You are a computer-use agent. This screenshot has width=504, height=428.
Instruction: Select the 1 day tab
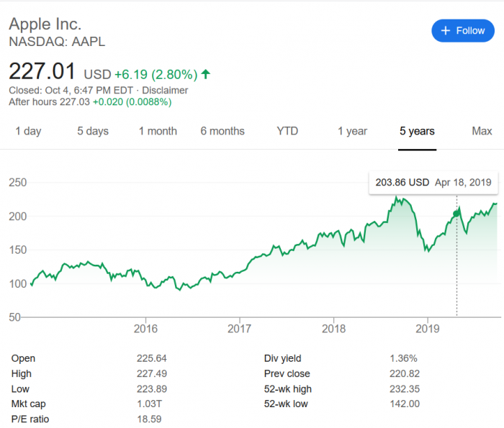coord(28,131)
